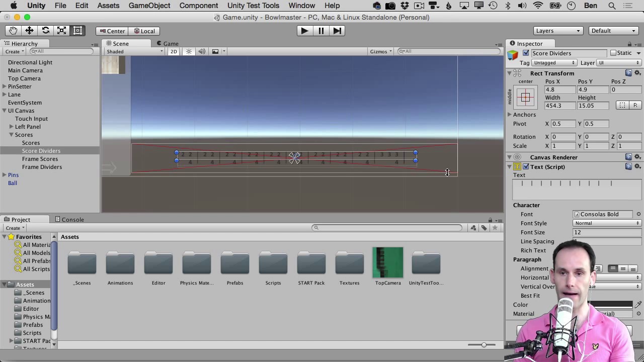Toggle scene audio speaker icon
This screenshot has width=644, height=362.
[x=202, y=51]
